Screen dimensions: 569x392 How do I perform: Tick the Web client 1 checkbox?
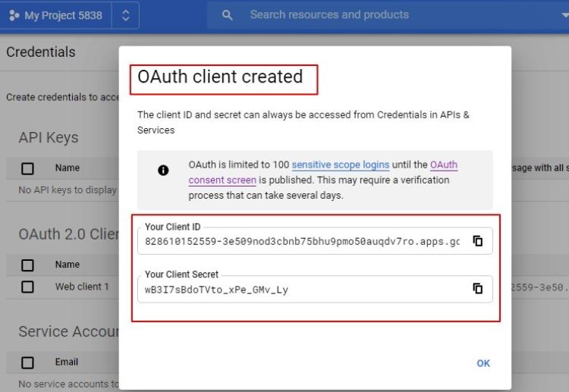(x=27, y=287)
